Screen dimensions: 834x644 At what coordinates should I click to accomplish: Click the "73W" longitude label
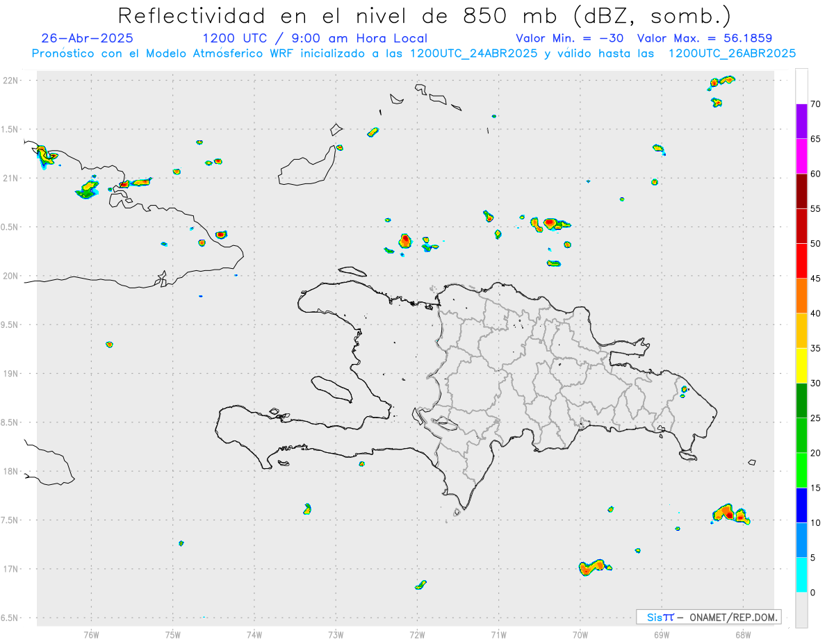click(x=336, y=634)
